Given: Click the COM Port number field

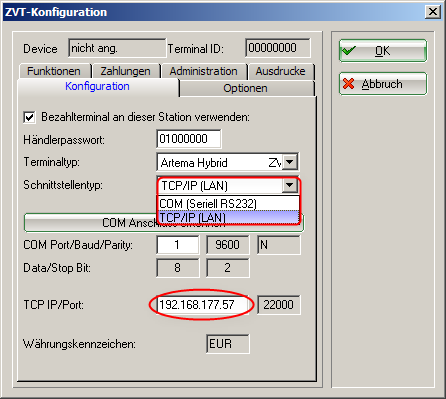Looking at the screenshot, I should [x=177, y=245].
